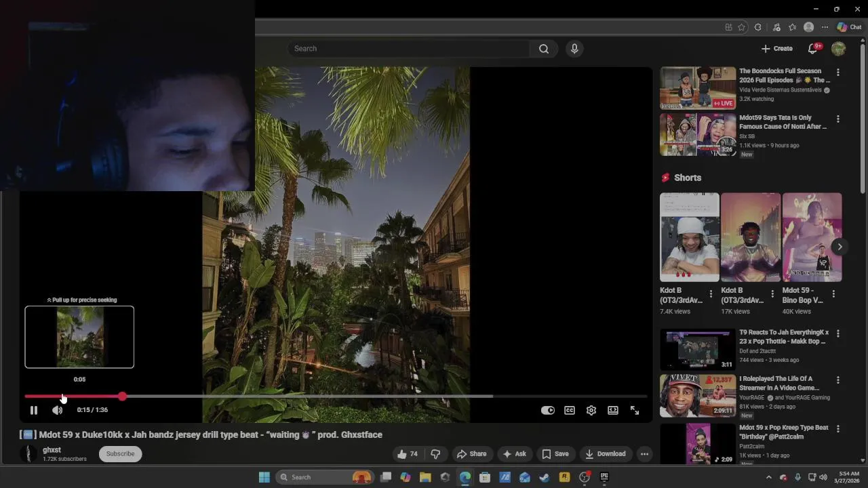Switch to theater mode
The image size is (868, 488).
click(613, 410)
